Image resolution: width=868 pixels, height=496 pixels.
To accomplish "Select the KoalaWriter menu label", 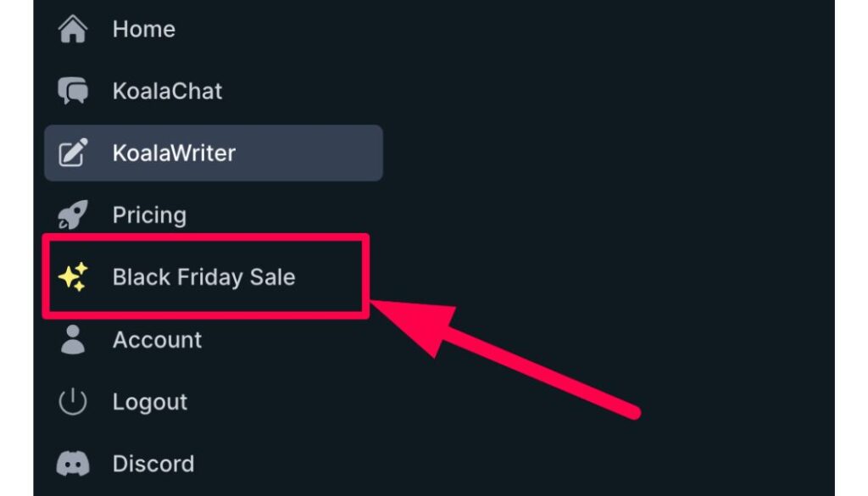I will click(x=174, y=153).
